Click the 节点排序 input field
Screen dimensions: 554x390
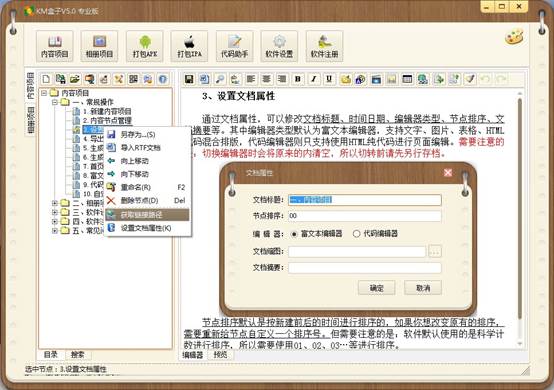pos(365,216)
